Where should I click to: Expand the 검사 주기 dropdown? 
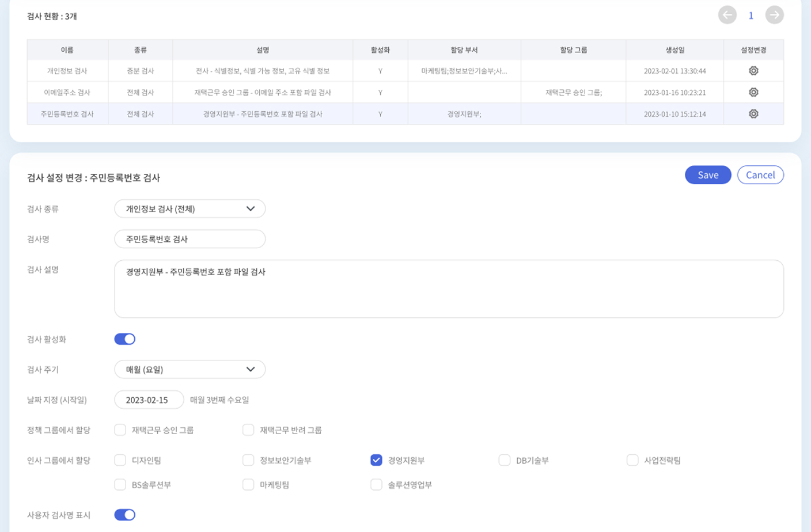click(190, 370)
